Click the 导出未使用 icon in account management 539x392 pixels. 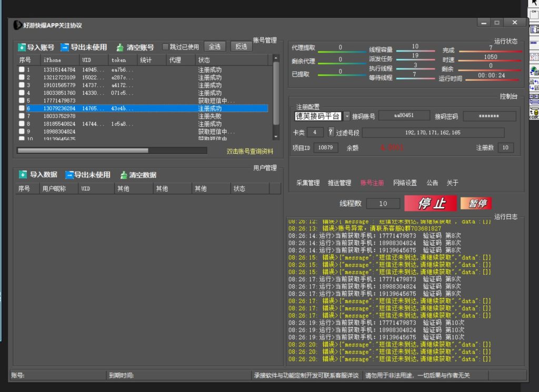65,47
